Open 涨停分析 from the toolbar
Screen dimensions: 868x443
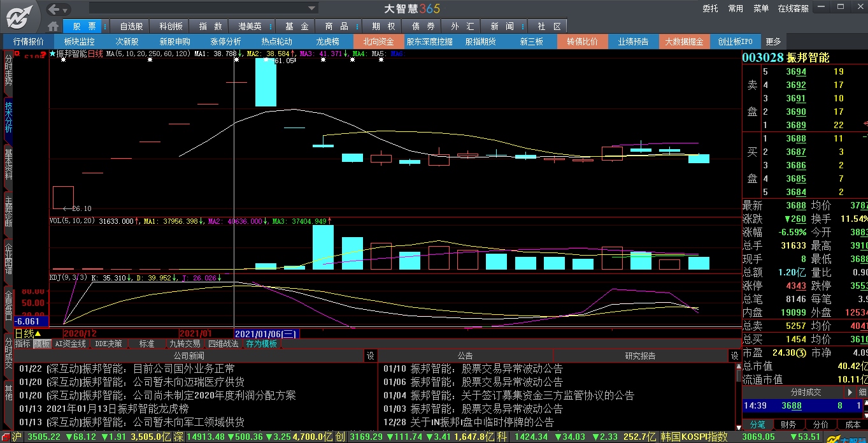[x=225, y=41]
